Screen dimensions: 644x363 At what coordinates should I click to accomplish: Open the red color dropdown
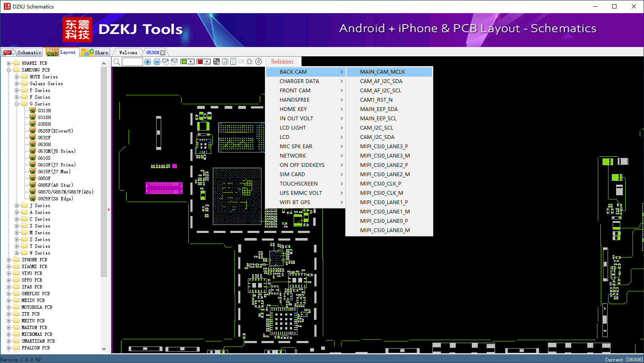[207, 62]
